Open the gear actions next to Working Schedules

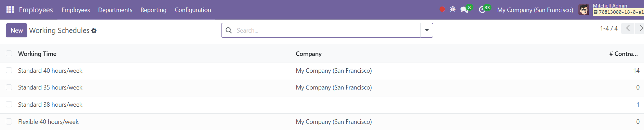tap(94, 31)
